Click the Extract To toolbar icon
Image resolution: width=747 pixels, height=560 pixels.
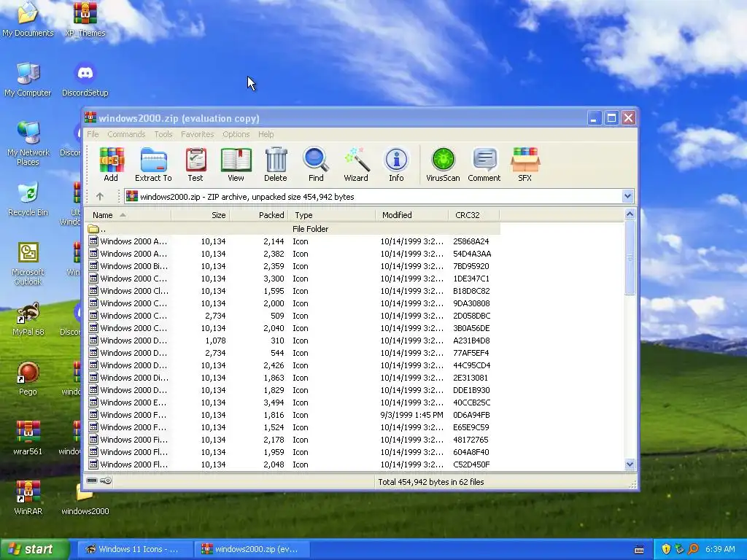[153, 165]
